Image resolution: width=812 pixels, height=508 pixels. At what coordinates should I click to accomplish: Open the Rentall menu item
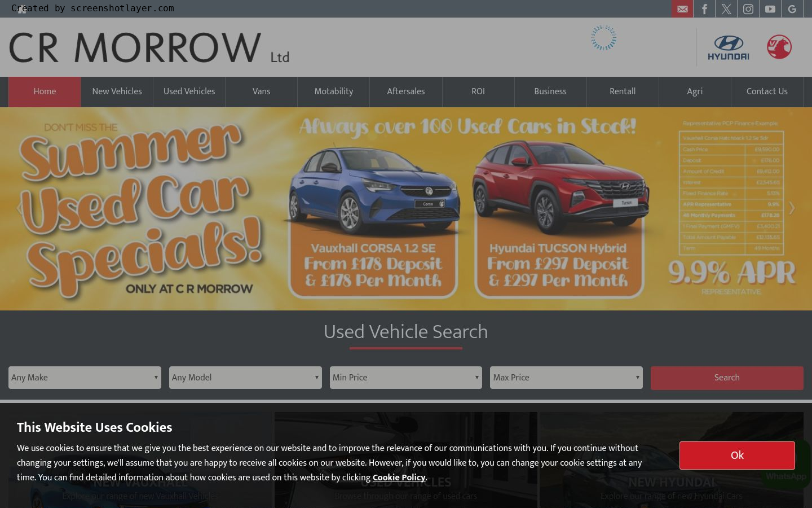point(623,91)
